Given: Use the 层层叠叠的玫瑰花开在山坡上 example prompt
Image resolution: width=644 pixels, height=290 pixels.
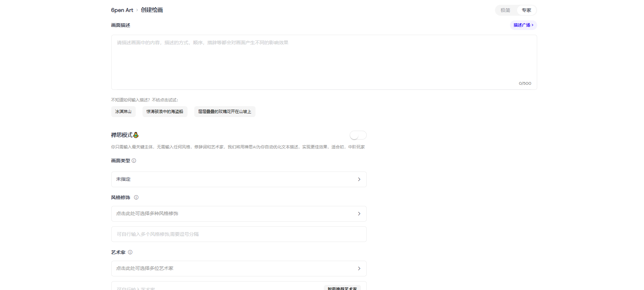Looking at the screenshot, I should click(225, 112).
